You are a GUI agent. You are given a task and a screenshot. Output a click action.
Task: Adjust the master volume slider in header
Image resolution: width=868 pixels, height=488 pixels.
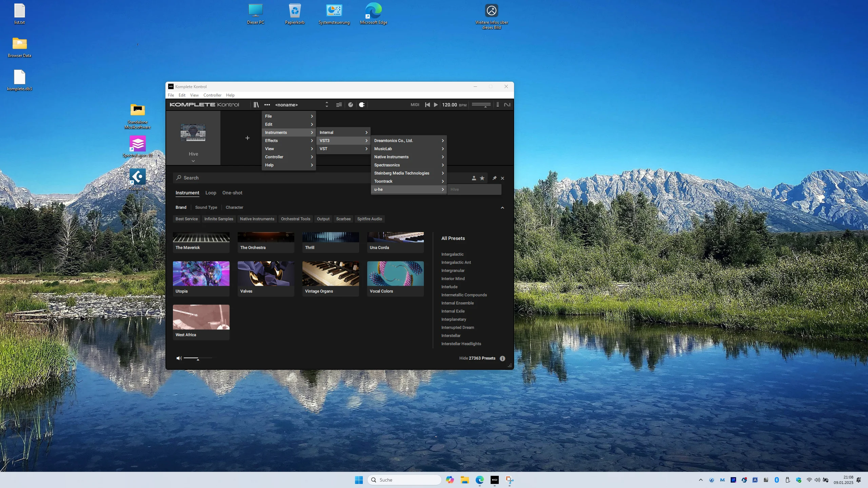coord(481,105)
